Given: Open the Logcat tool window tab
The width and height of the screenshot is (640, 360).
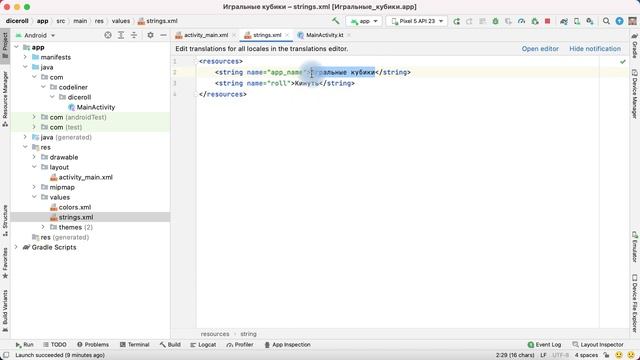Looking at the screenshot, I should click(x=203, y=345).
